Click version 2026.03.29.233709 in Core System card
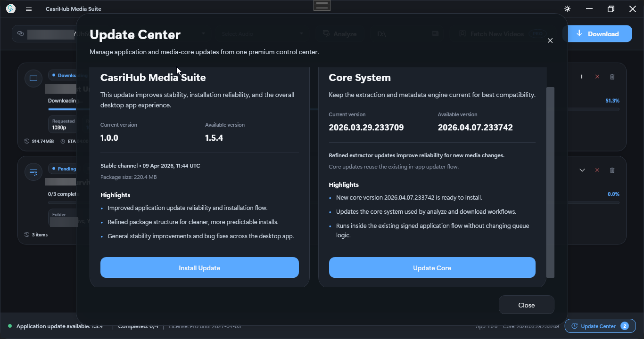Viewport: 644px width, 339px height. pos(366,128)
